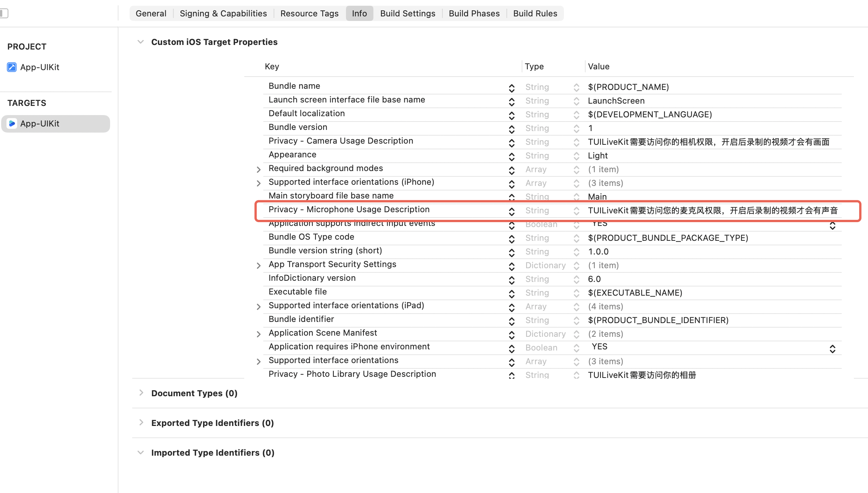Click type stepper for Appearance row
The width and height of the screenshot is (868, 493).
[x=576, y=156]
